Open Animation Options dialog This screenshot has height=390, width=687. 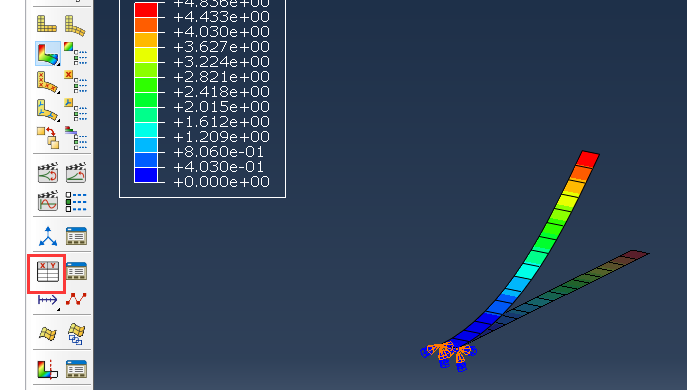click(x=75, y=202)
